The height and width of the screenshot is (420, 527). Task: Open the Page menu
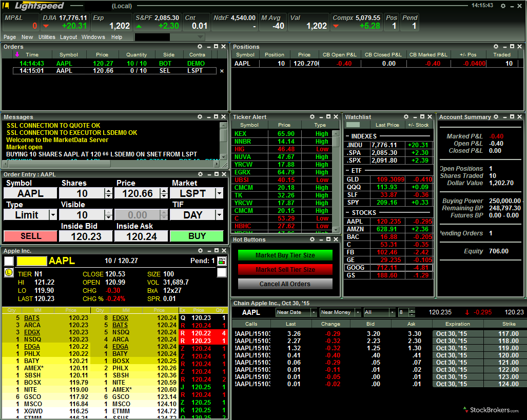coord(10,37)
